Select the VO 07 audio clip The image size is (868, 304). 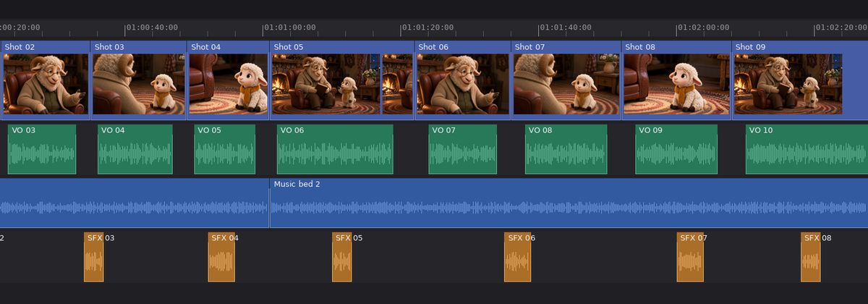pos(463,149)
